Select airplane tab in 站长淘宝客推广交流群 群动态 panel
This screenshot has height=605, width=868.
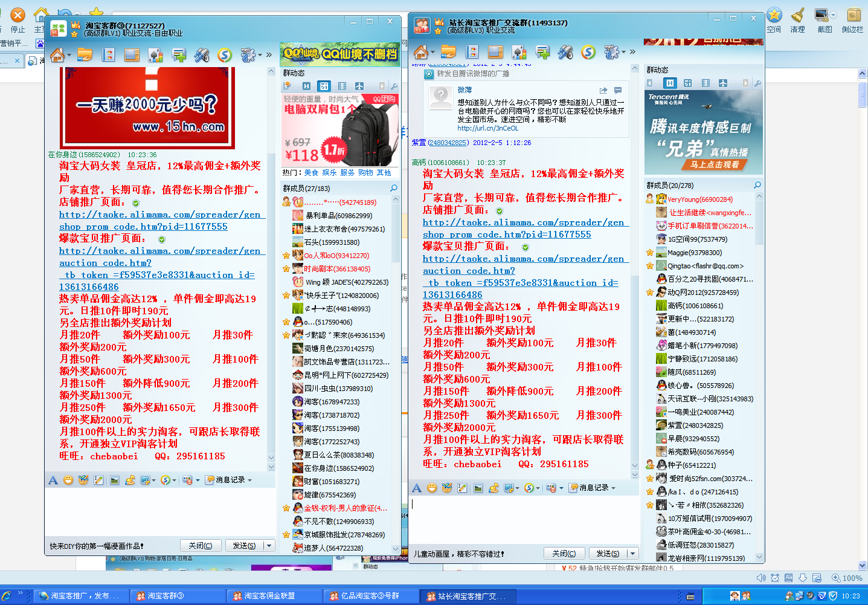(723, 83)
